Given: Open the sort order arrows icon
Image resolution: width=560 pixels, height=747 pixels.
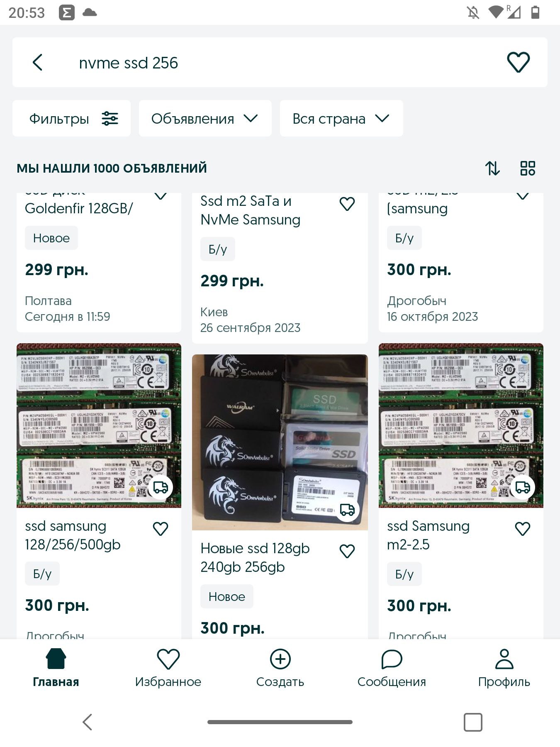Looking at the screenshot, I should click(492, 168).
